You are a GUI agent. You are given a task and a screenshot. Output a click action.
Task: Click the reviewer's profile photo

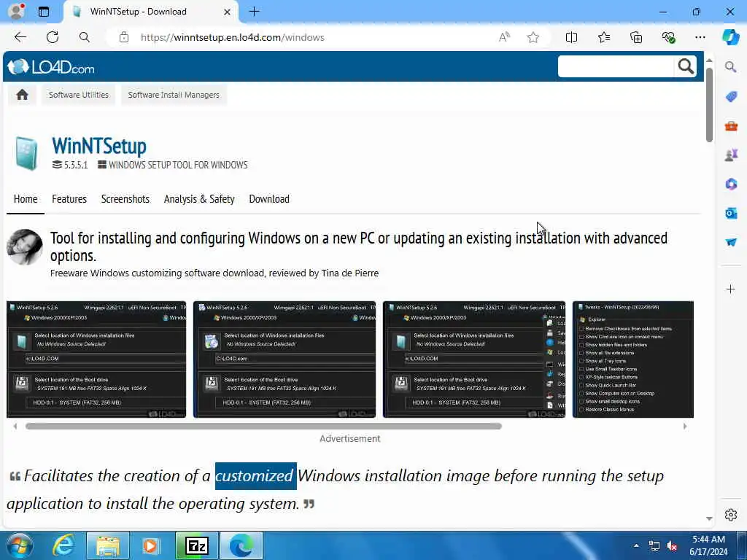click(x=25, y=246)
